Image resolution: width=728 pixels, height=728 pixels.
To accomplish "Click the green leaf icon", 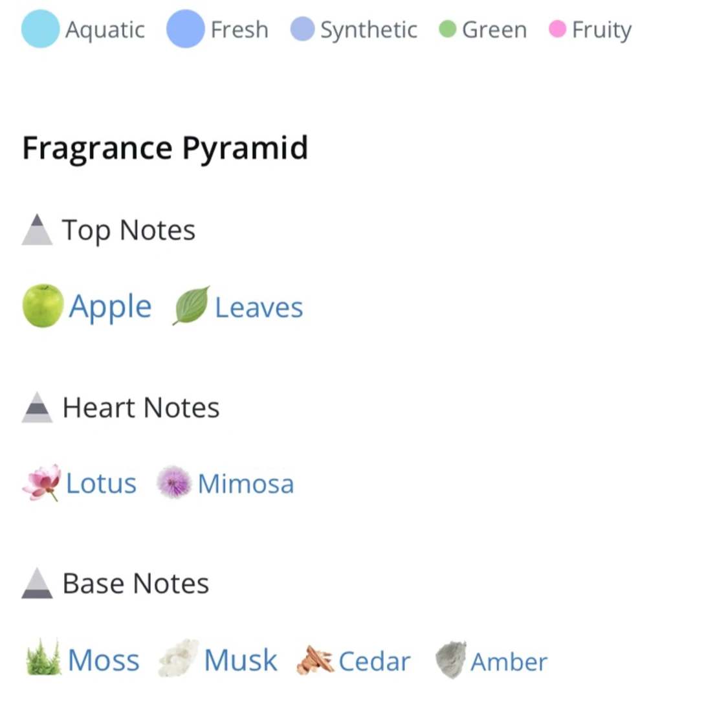I will pyautogui.click(x=192, y=305).
